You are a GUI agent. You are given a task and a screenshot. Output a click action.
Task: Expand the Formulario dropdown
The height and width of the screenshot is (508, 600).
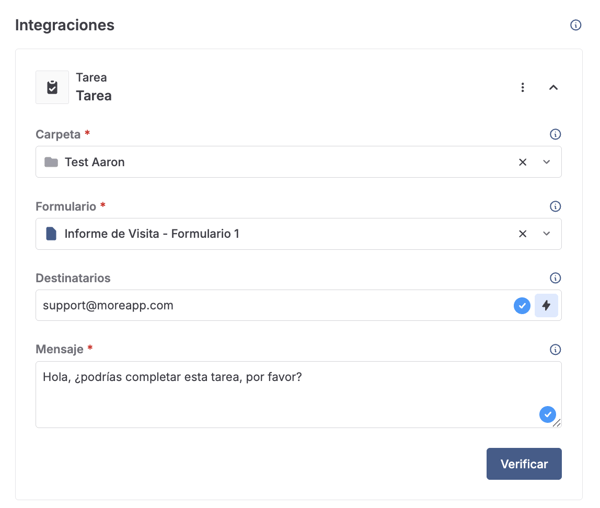[x=547, y=234]
